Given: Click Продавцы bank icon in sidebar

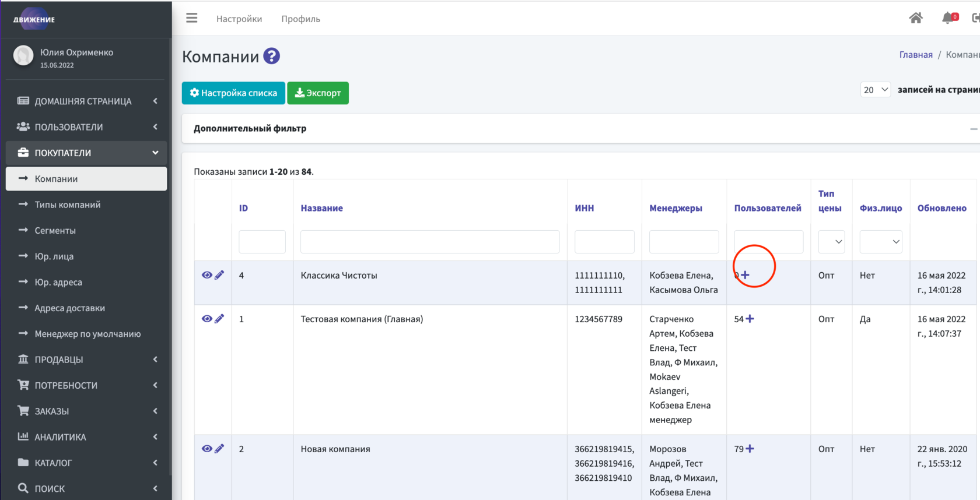Looking at the screenshot, I should pos(23,359).
